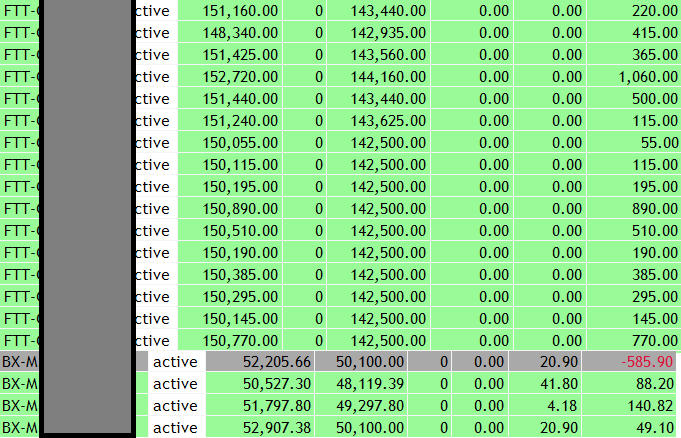Select the active status in the 52,205.66 row
The width and height of the screenshot is (681, 438).
click(176, 362)
